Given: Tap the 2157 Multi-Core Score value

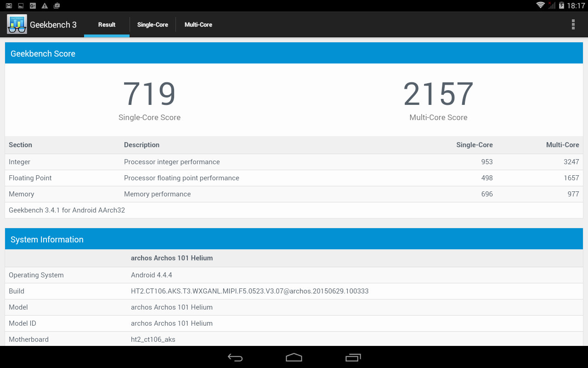Looking at the screenshot, I should (x=438, y=94).
